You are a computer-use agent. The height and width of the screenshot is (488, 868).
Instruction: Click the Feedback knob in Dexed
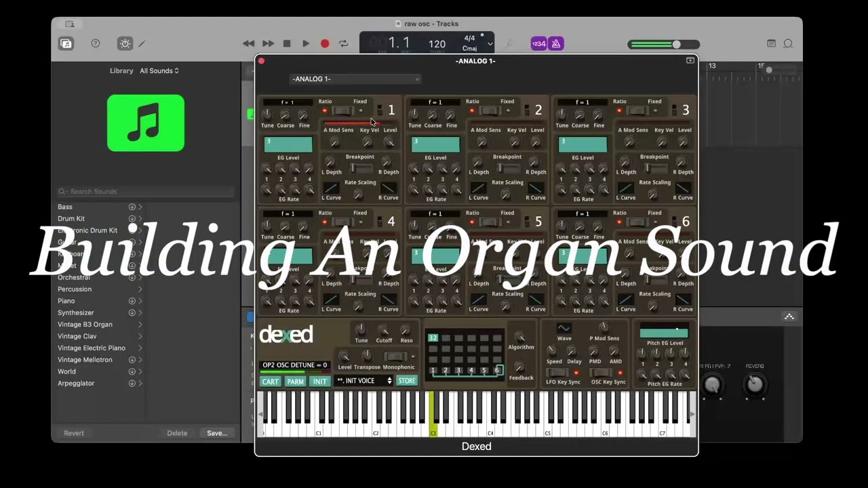520,367
